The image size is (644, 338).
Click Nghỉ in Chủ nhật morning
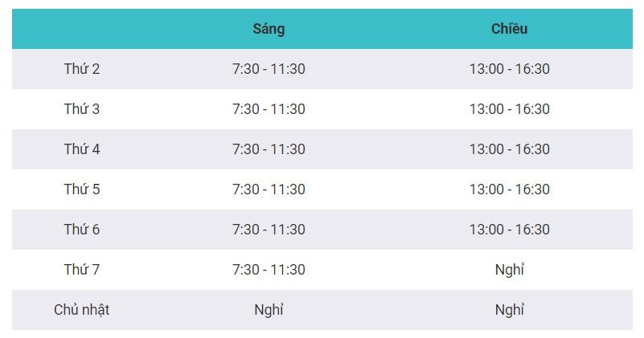(269, 310)
